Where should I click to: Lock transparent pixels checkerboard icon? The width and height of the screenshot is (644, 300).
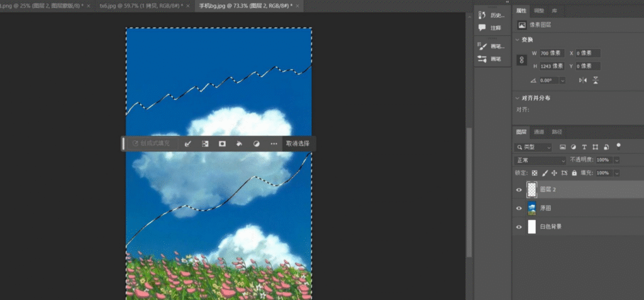[x=535, y=173]
